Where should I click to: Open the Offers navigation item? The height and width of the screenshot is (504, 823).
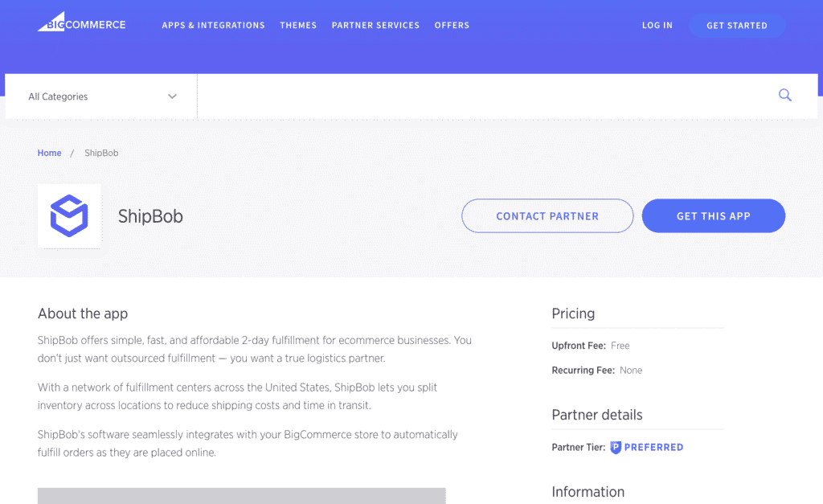click(452, 26)
